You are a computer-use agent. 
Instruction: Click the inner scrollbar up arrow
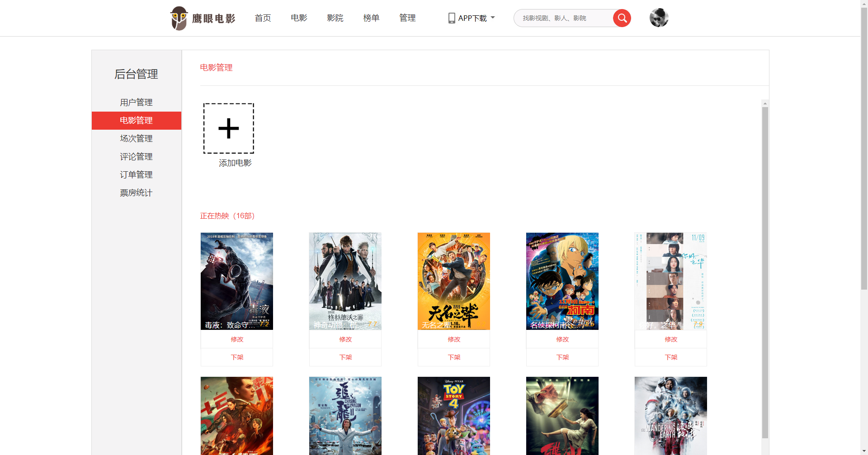click(x=765, y=103)
